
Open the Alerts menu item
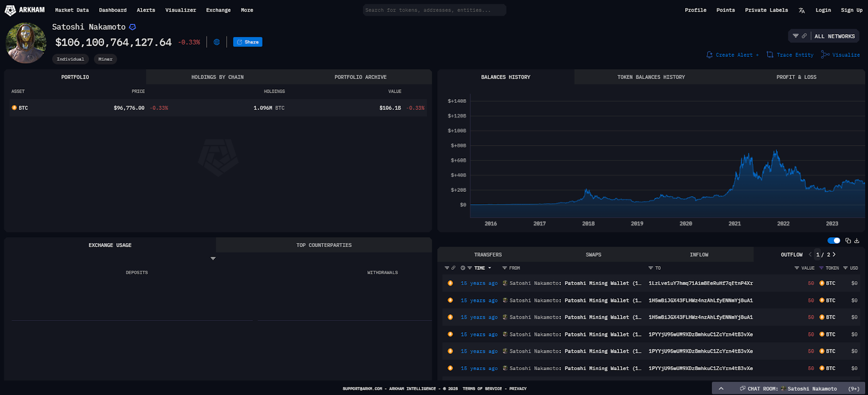pyautogui.click(x=146, y=10)
